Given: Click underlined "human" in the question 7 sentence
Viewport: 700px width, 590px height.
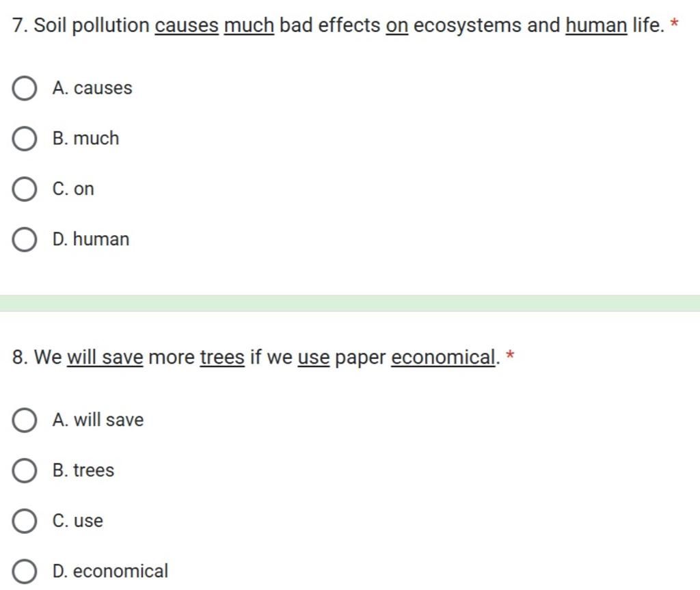Looking at the screenshot, I should (596, 26).
